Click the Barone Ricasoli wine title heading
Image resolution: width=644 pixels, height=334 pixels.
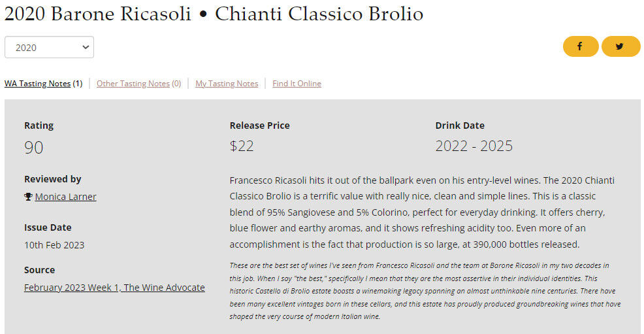(x=214, y=14)
